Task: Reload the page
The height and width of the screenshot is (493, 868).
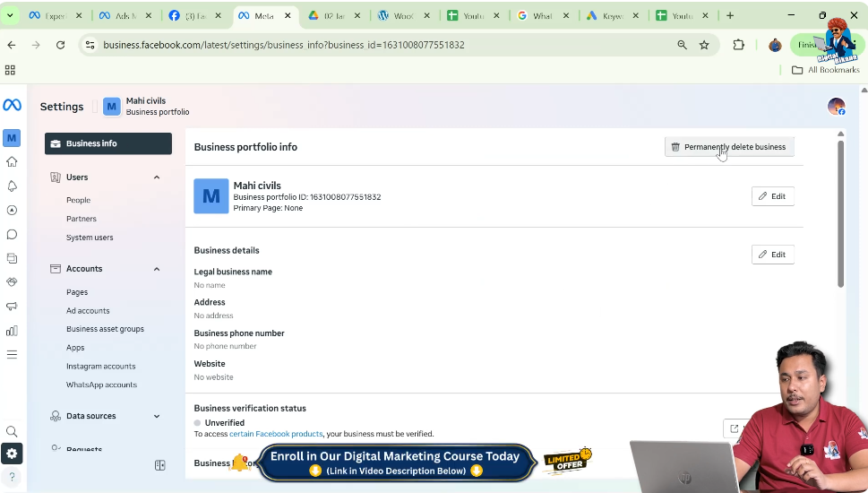Action: 60,45
